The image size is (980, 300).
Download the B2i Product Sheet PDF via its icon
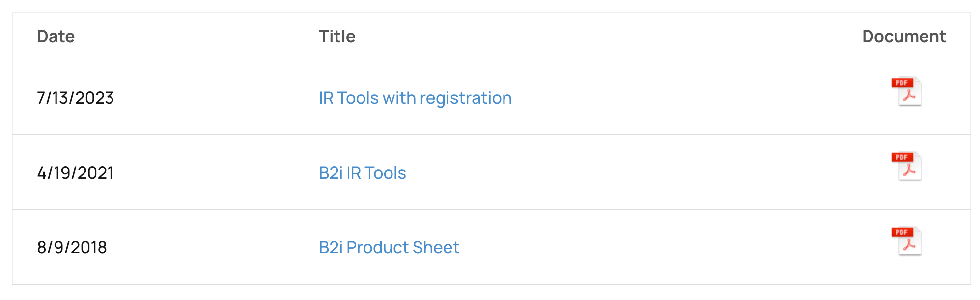906,240
